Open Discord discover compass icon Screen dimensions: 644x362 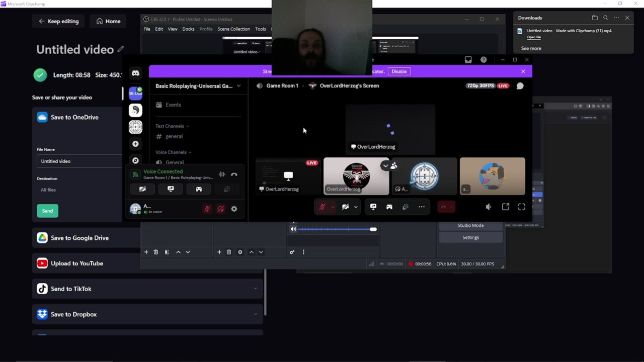tap(135, 160)
